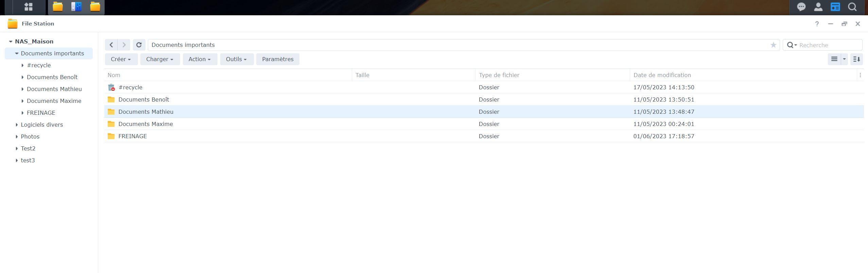Open the Charger menu
The width and height of the screenshot is (868, 273).
pyautogui.click(x=160, y=59)
